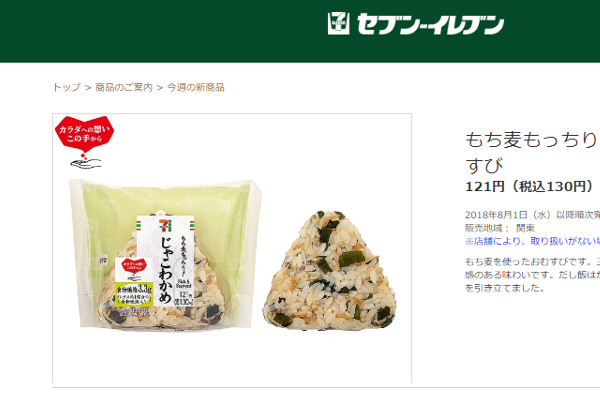Viewport: 600px width, 400px height.
Task: Click the blue ※店舗により notice text
Action: click(x=532, y=241)
